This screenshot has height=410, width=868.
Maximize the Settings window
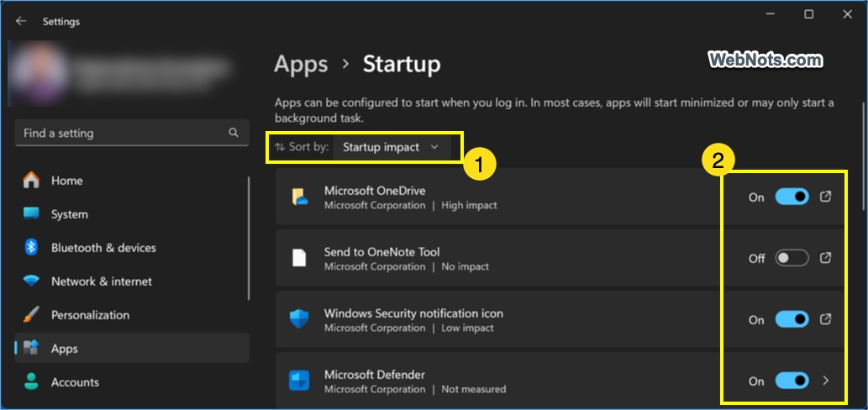(809, 15)
